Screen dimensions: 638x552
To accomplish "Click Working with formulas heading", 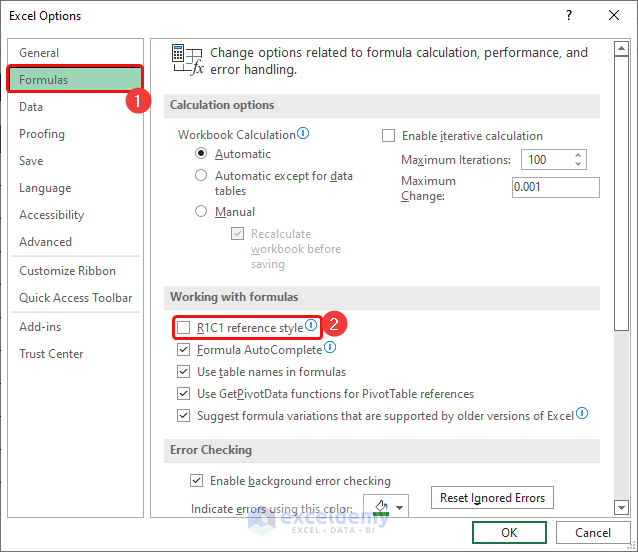I will [382, 297].
